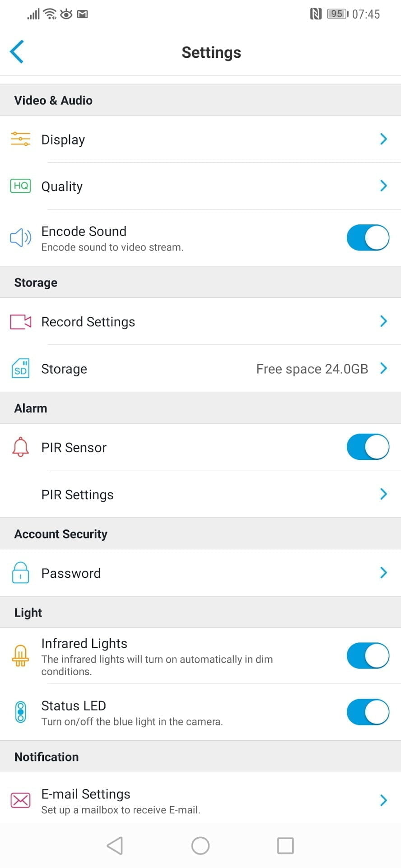Tap the Password lock icon
401x868 pixels.
[20, 573]
